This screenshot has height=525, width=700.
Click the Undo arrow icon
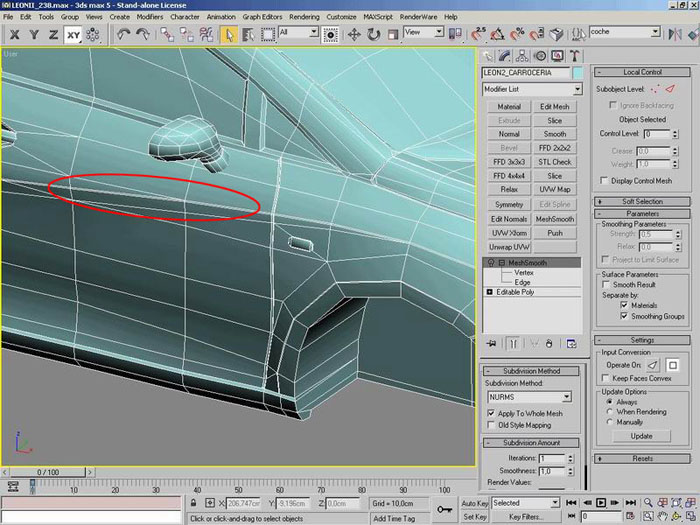[x=123, y=34]
